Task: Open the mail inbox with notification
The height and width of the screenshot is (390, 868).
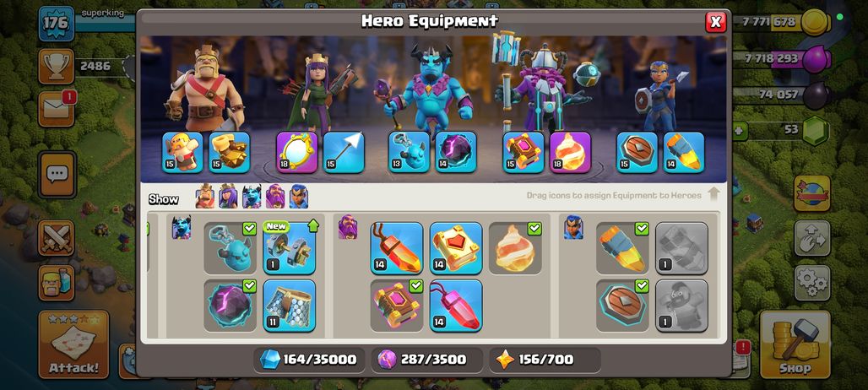Action: [x=57, y=109]
